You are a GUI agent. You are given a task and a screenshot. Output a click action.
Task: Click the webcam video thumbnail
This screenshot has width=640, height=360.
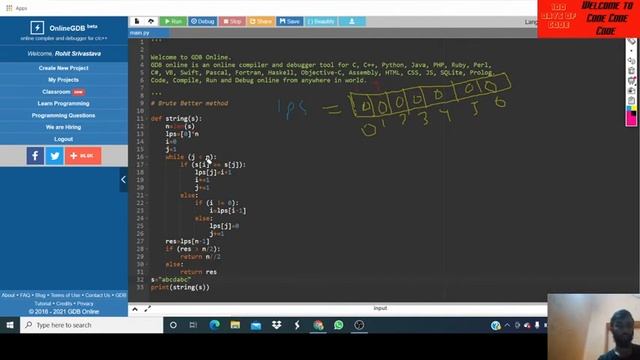pos(593,327)
